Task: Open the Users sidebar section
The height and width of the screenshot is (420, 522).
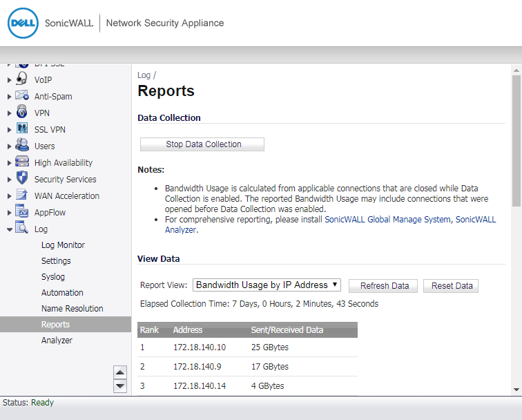Action: pos(45,146)
